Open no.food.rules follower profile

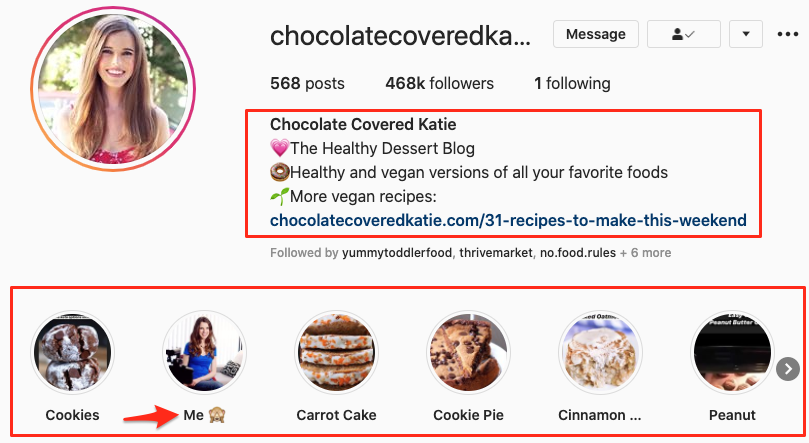pyautogui.click(x=578, y=253)
